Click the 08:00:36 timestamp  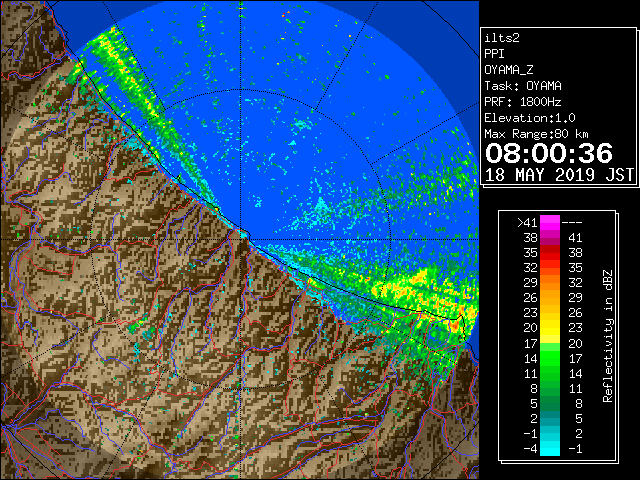coord(549,153)
